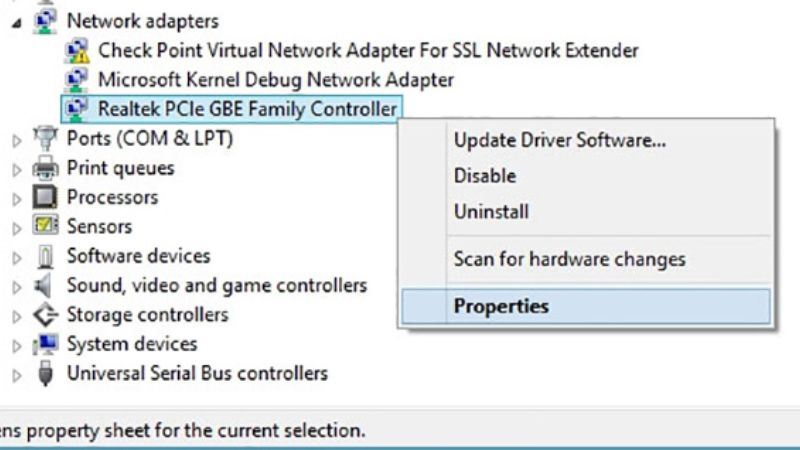
Task: Expand the Storage controllers node
Action: [x=17, y=316]
